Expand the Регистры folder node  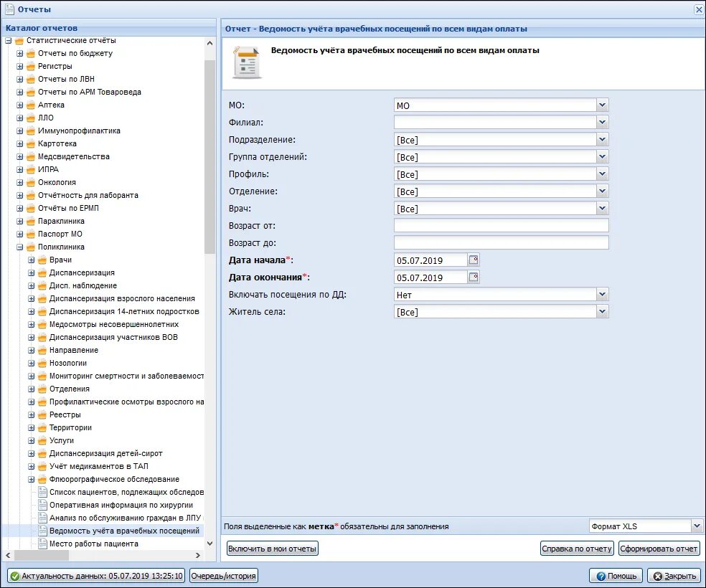coord(20,66)
